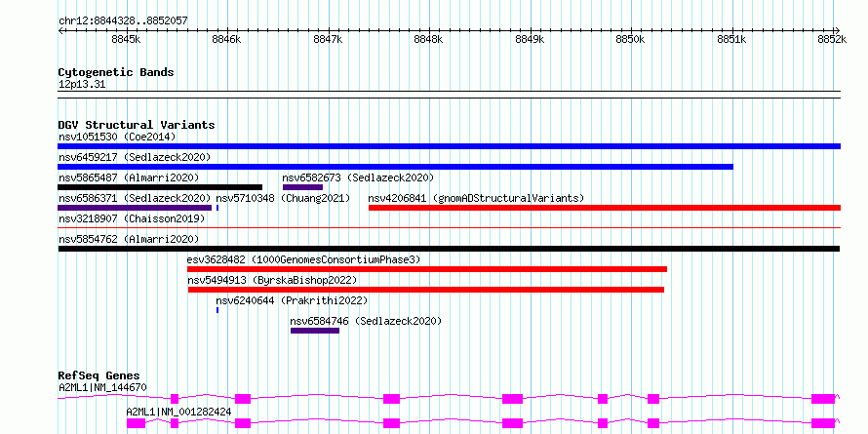Click nsv4206841 gnomAD red variant bar
The image size is (868, 434).
point(605,208)
